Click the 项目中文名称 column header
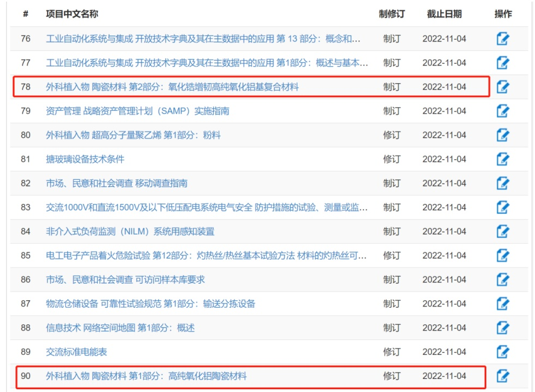This screenshot has width=535, height=392. coord(72,14)
